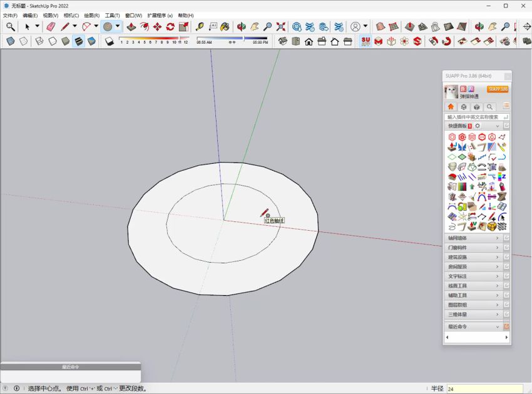Toggle shadows display on or off
The height and width of the screenshot is (394, 532).
(110, 41)
